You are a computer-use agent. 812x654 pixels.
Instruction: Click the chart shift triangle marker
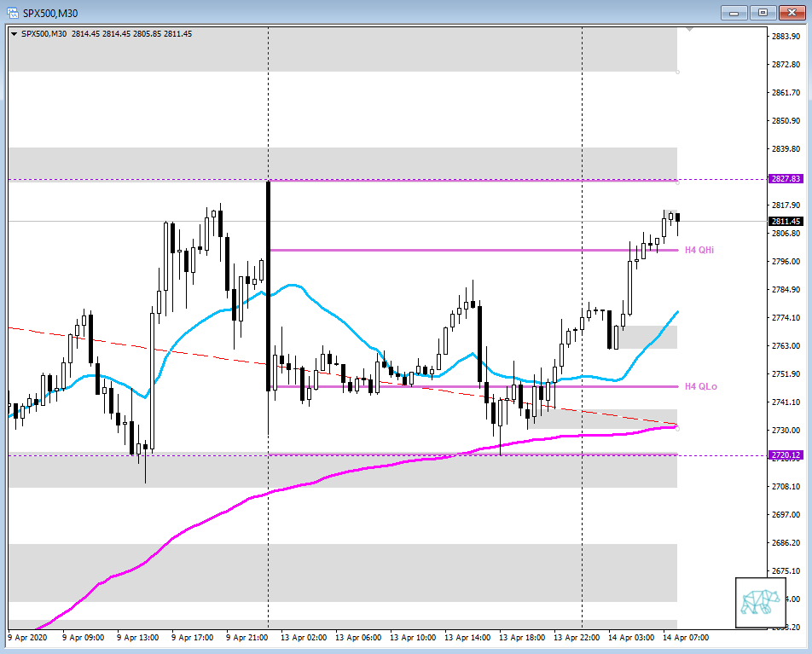coord(689,30)
